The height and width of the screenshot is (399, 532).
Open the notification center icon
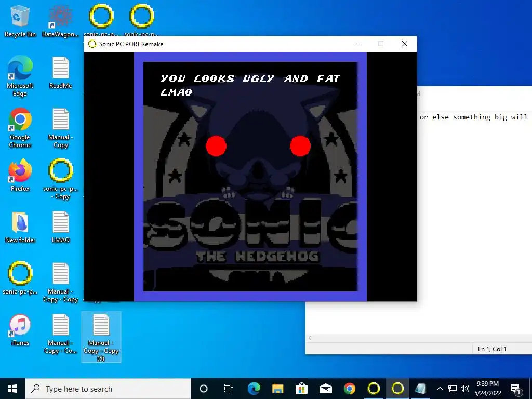point(515,389)
